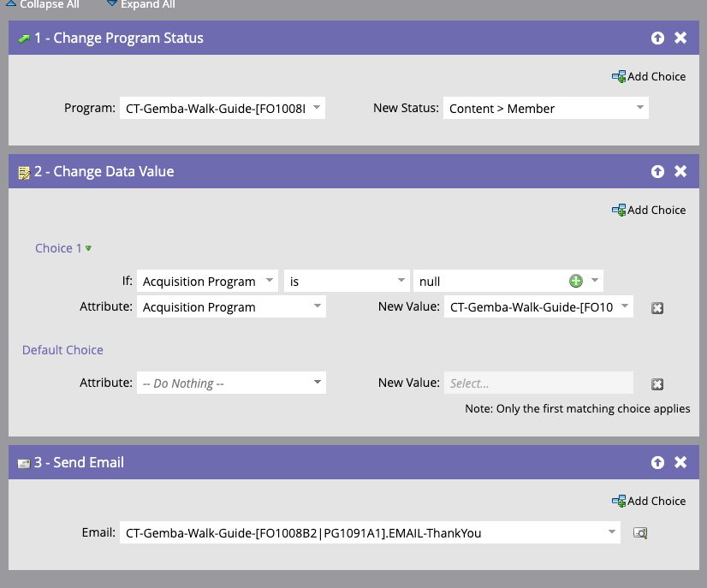Screen dimensions: 707x588
Task: Add Choice to Change Program Status step
Action: (649, 77)
